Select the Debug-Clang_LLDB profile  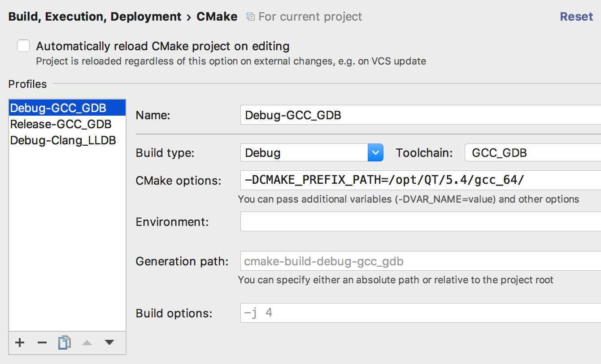(x=63, y=140)
